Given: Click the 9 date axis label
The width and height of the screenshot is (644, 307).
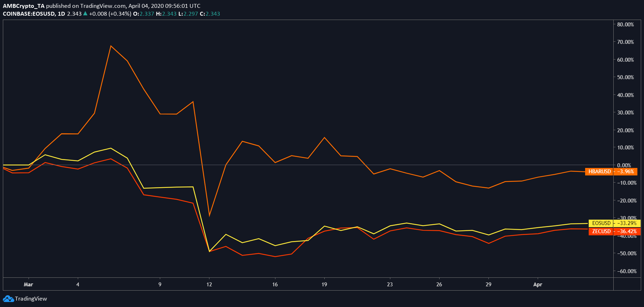Looking at the screenshot, I should pyautogui.click(x=160, y=285).
